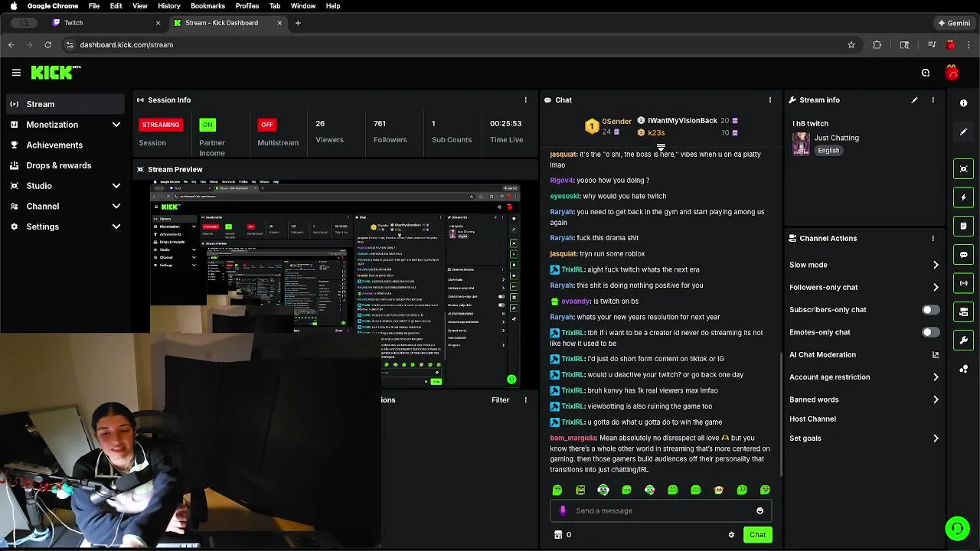Insert the headphones emote from emote row
The width and height of the screenshot is (980, 551).
click(x=603, y=490)
